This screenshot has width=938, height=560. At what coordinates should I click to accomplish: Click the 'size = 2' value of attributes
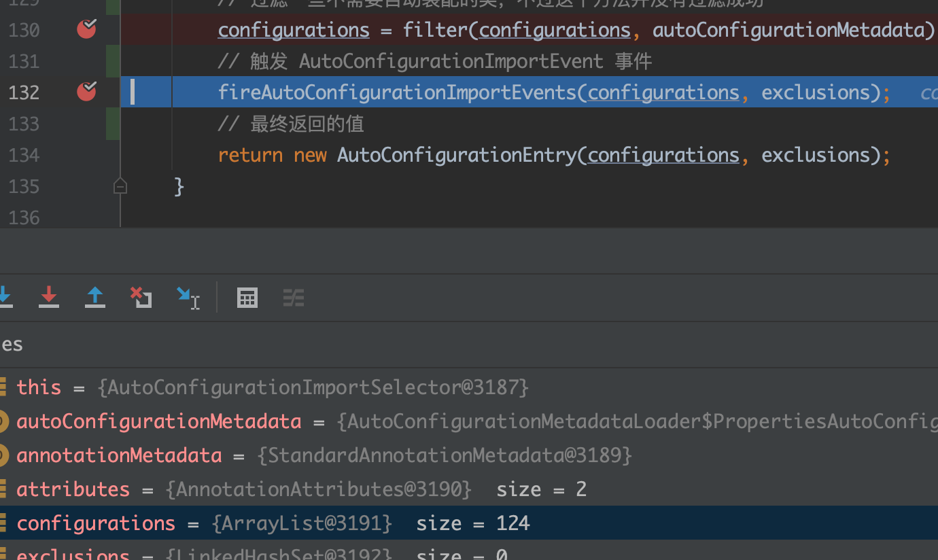542,489
